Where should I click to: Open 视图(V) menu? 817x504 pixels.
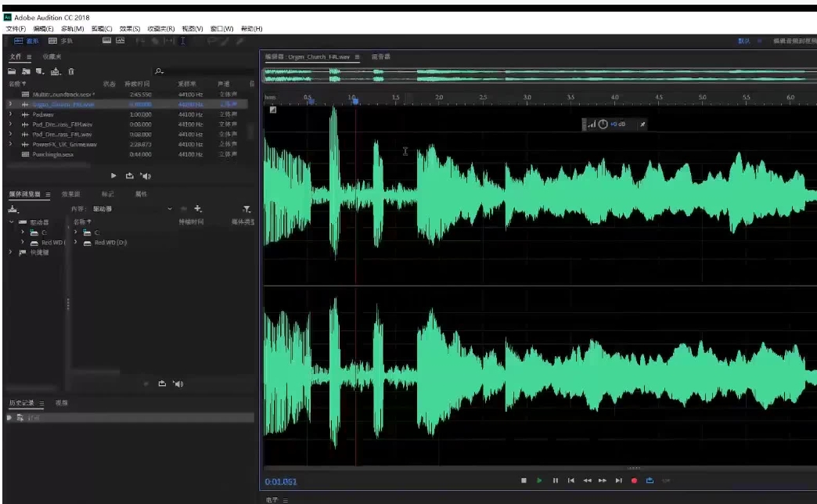[193, 29]
